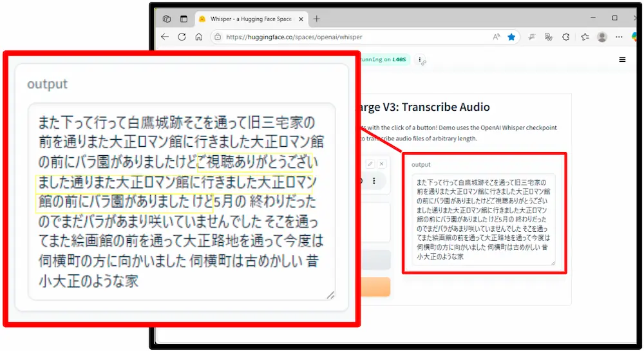The width and height of the screenshot is (644, 351).
Task: Clear the audio with X icon
Action: pyautogui.click(x=381, y=164)
